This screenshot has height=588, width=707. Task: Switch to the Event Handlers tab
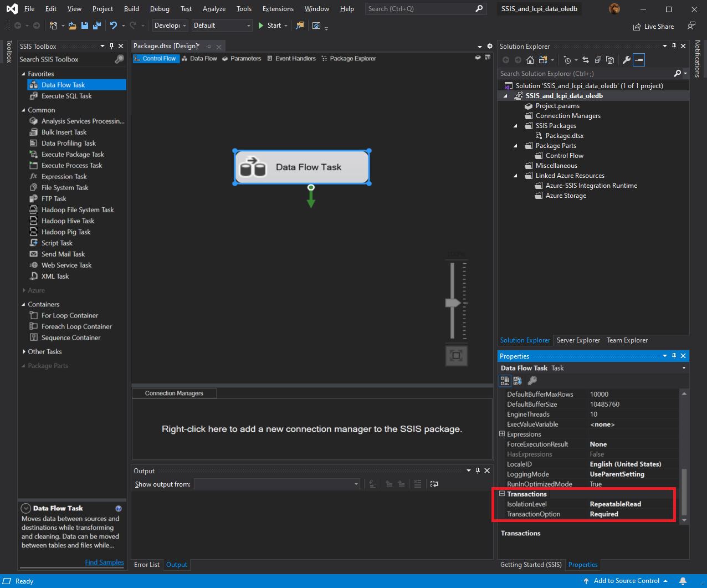[x=291, y=58]
